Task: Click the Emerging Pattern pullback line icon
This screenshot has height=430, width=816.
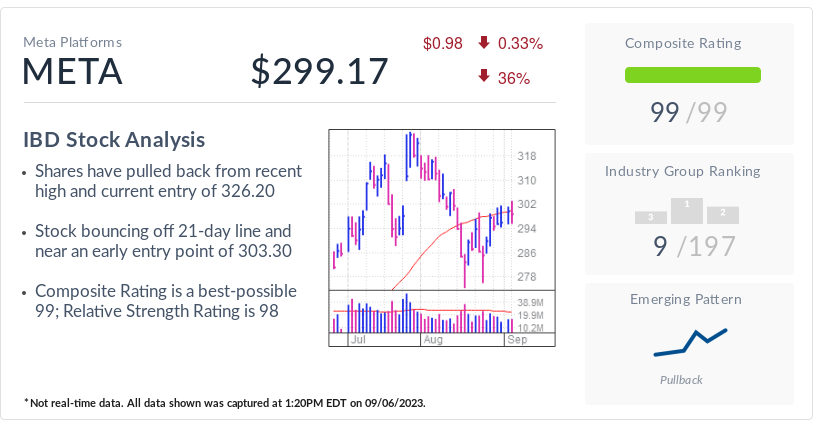Action: point(689,342)
